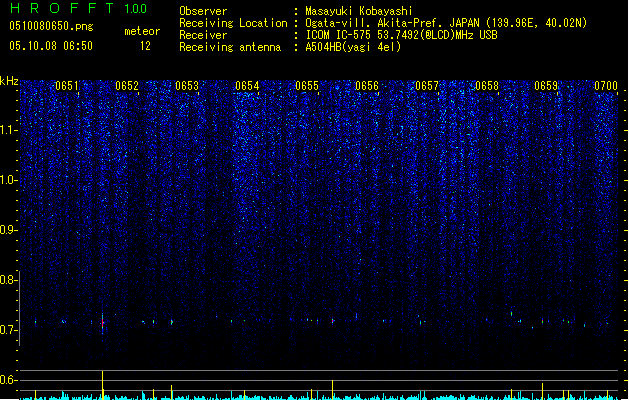
Task: Click the 0653 time marker
Action: coord(187,86)
